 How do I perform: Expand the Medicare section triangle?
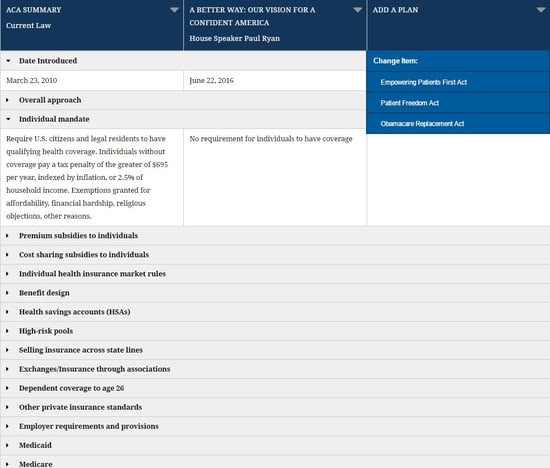click(7, 464)
